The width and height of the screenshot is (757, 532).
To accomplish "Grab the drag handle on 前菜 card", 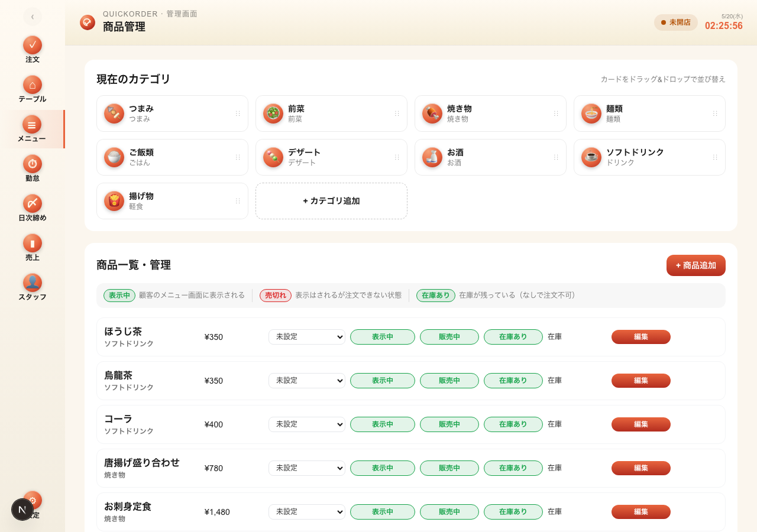I will (x=397, y=113).
